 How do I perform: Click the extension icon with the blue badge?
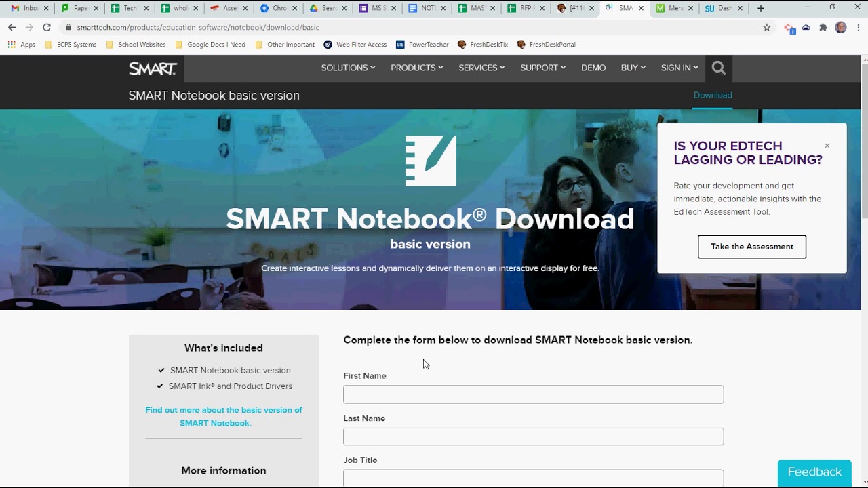tap(789, 28)
